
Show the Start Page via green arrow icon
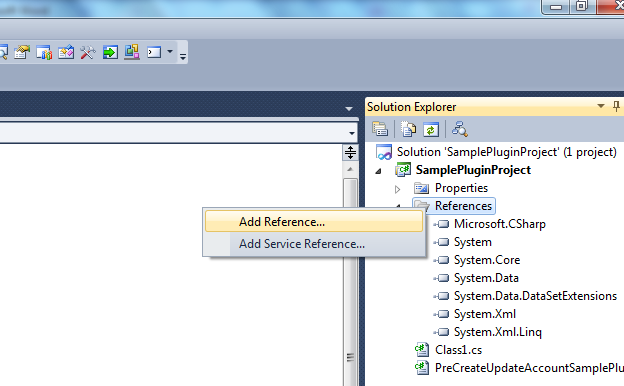[x=110, y=52]
